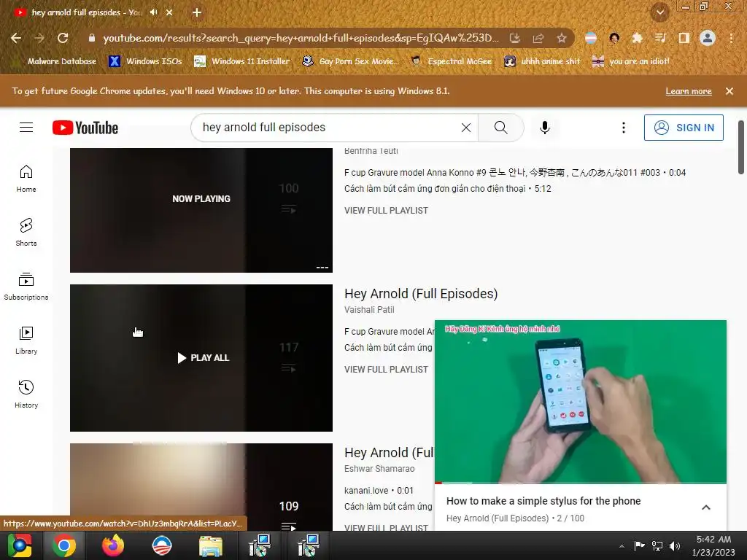Screen dimensions: 747x560
Task: Open the Chrome profile avatar
Action: pyautogui.click(x=708, y=38)
